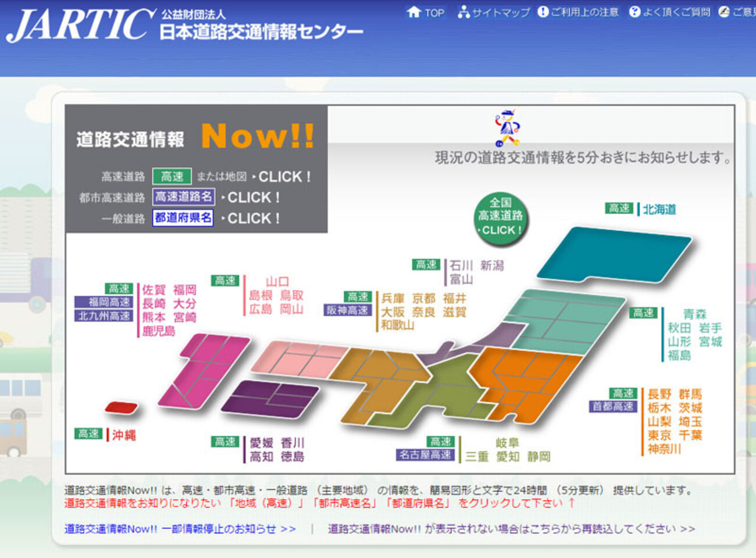The image size is (756, 558).
Task: View ご利用上の注意 notice
Action: 578,12
